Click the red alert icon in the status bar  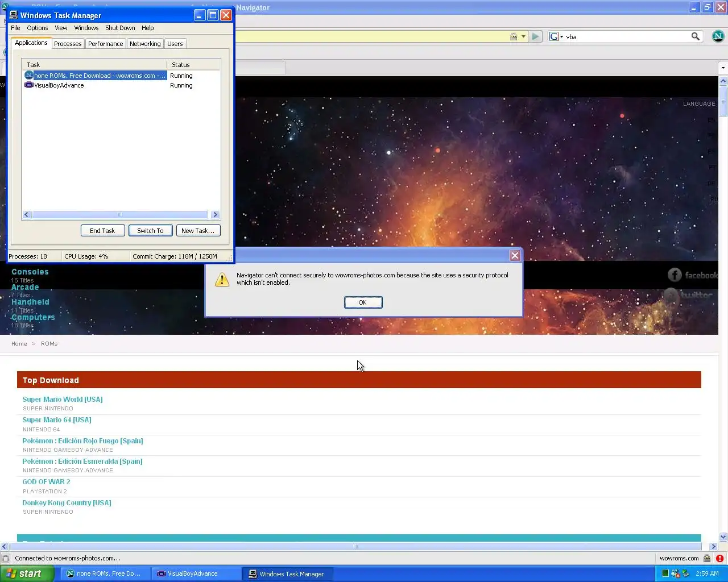point(719,558)
